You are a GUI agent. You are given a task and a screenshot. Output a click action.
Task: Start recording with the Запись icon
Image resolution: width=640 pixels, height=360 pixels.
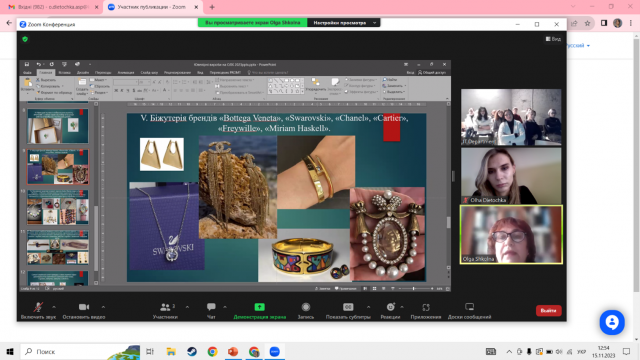click(306, 307)
